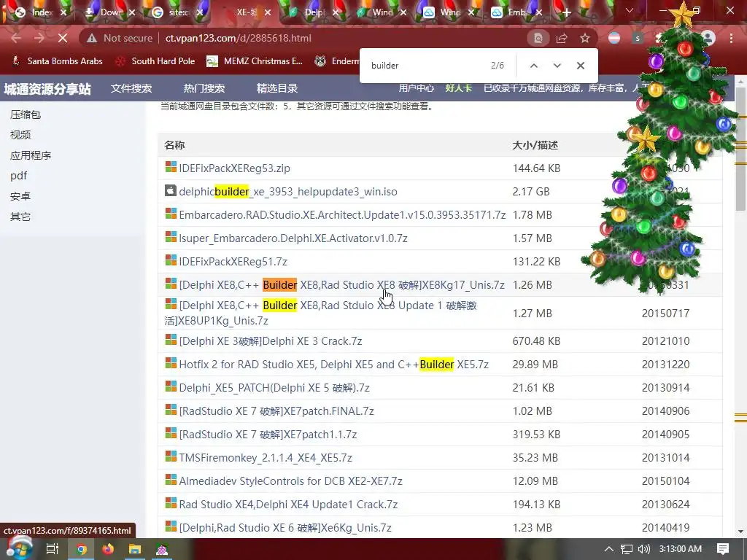Select the 应用程序 sidebar category
This screenshot has width=747, height=560.
[x=31, y=155]
